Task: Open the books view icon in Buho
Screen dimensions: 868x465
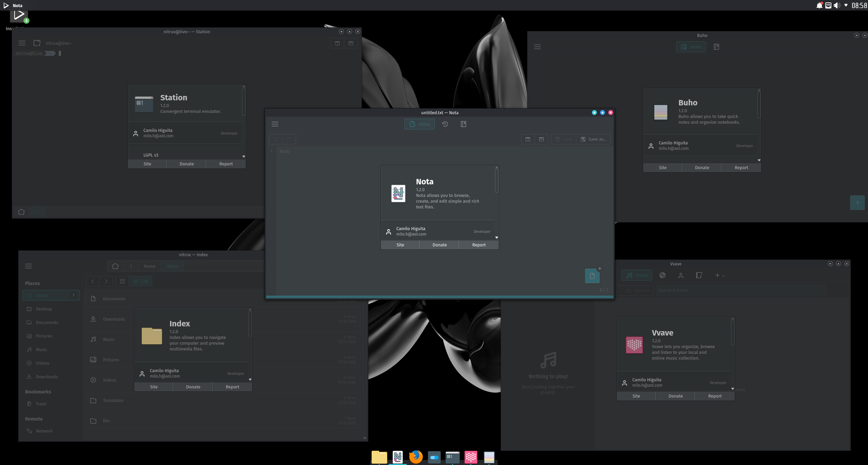Action: [716, 47]
